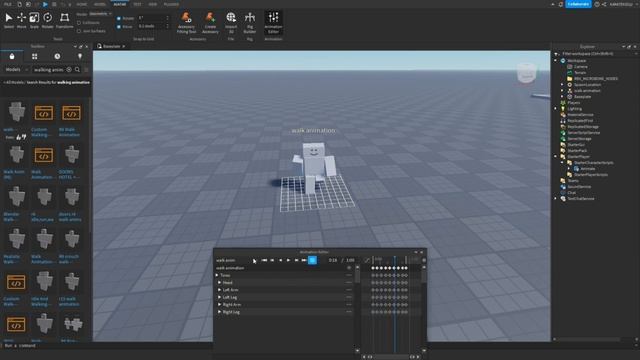The image size is (640, 360).
Task: Click the timeline playhead scrubber
Action: 395,260
